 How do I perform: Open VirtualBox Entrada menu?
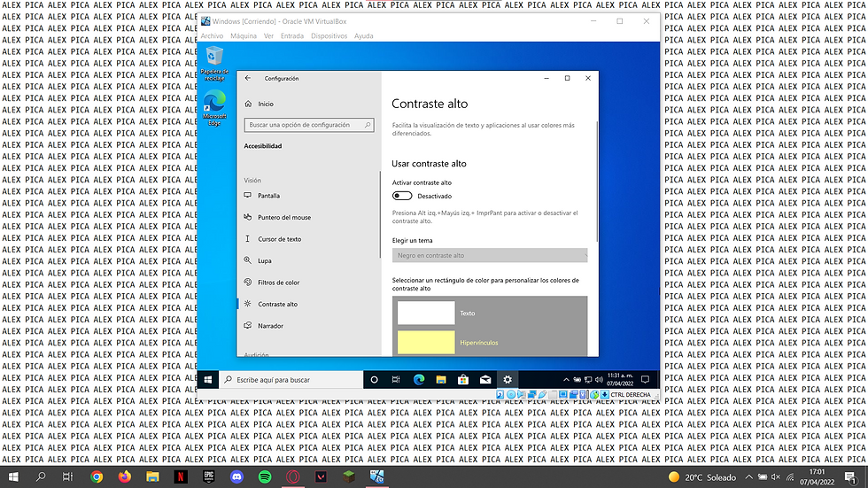tap(292, 36)
